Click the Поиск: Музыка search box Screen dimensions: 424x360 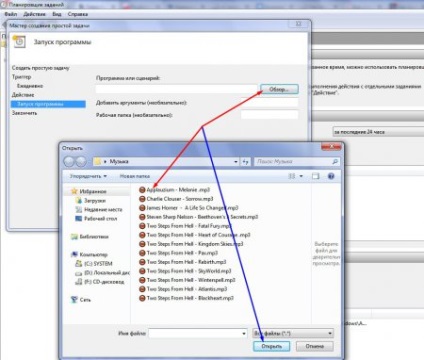point(297,162)
